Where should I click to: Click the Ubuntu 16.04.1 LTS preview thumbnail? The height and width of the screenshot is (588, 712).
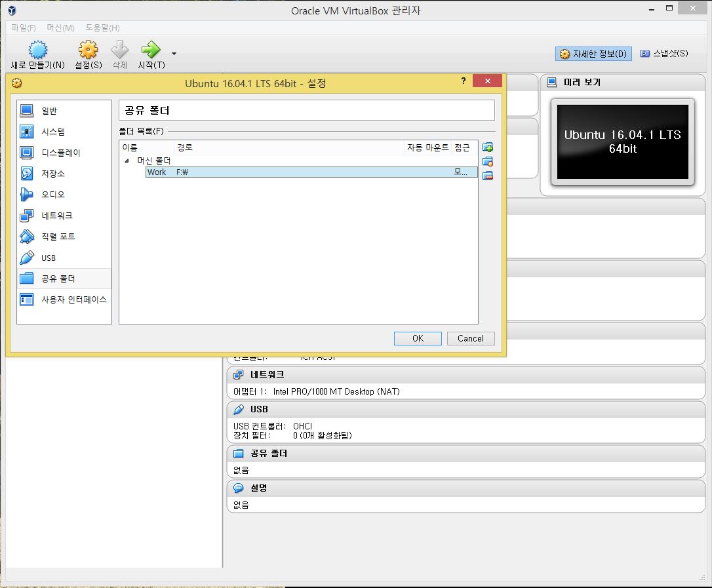click(622, 142)
